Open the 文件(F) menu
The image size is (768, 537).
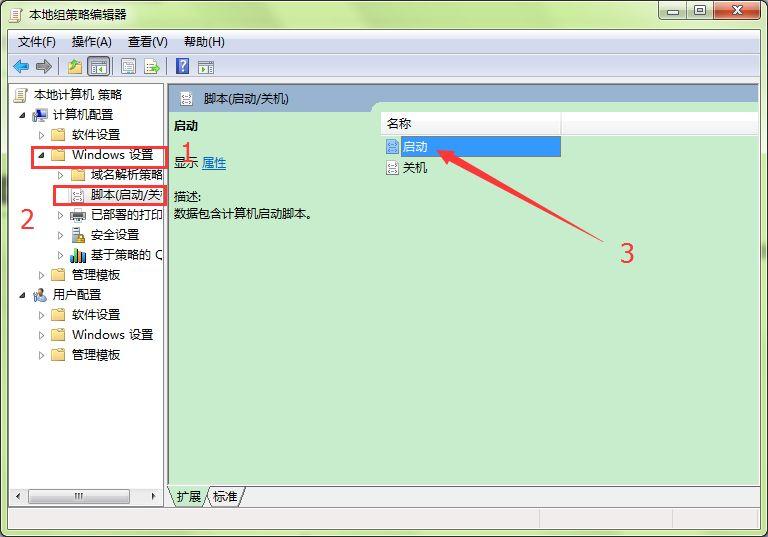point(37,42)
